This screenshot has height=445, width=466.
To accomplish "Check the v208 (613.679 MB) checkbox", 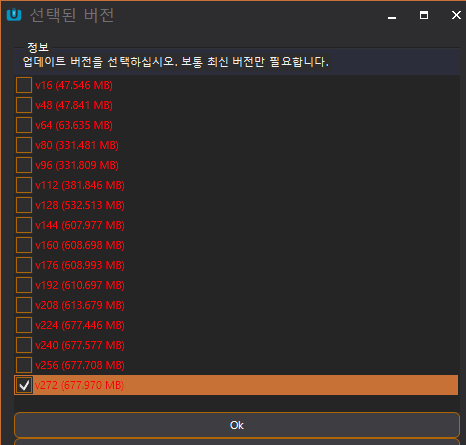I will [24, 305].
